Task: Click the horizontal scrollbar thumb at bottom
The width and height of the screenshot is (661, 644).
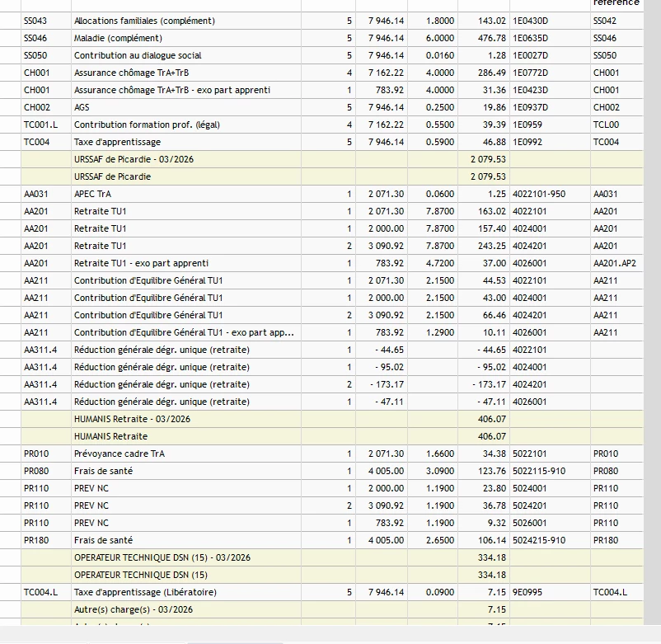Action: pyautogui.click(x=235, y=641)
